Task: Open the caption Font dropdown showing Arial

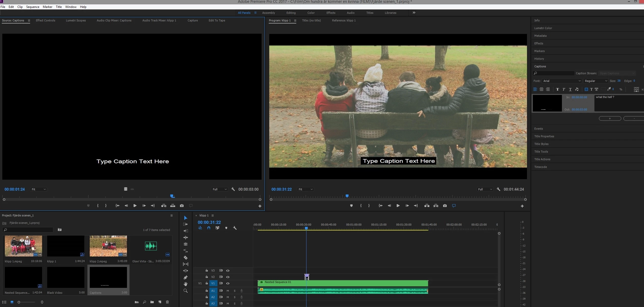Action: coord(562,81)
